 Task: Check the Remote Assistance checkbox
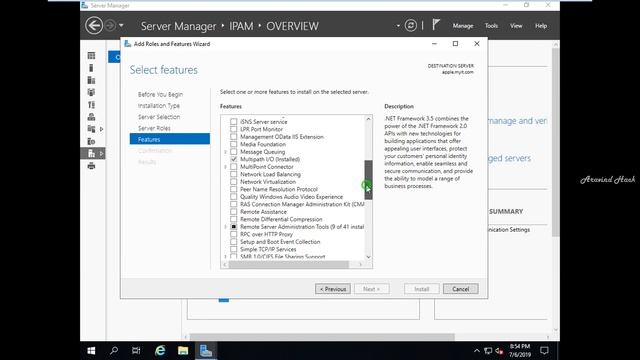[x=233, y=211]
